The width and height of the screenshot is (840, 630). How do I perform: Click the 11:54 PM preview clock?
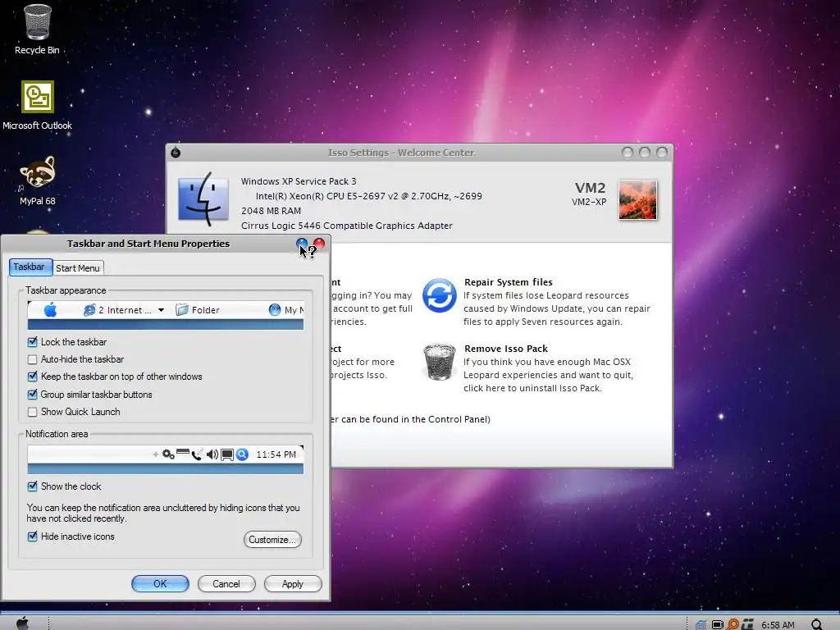click(276, 454)
